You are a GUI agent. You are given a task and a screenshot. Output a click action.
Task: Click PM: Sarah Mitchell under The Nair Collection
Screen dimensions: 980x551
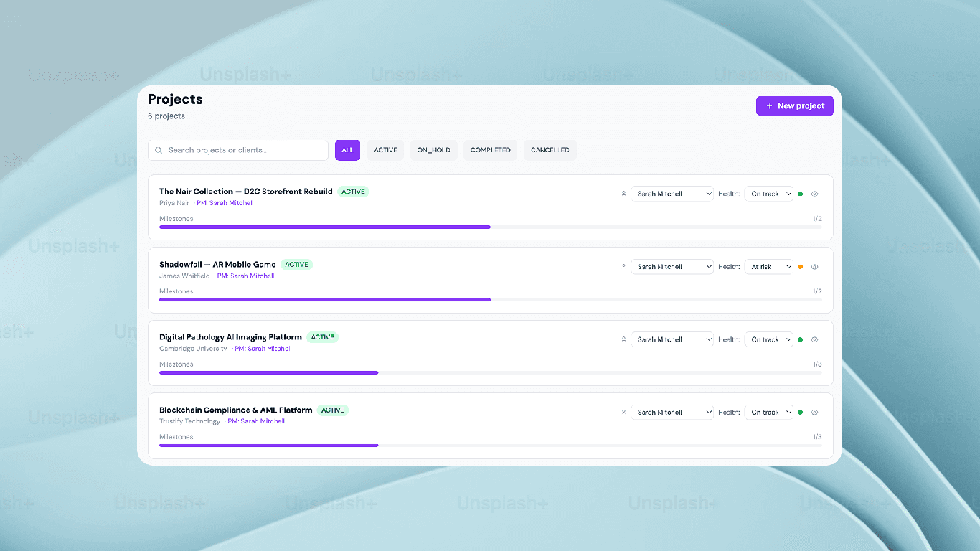pyautogui.click(x=225, y=203)
